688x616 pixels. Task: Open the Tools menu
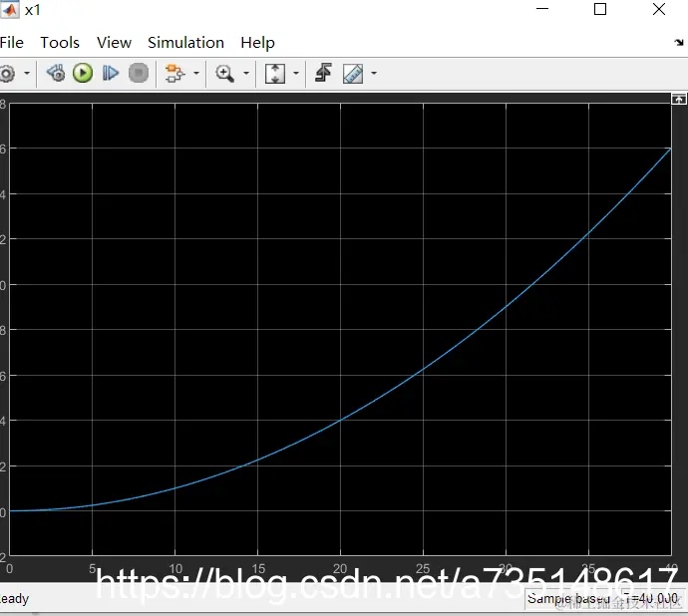click(60, 43)
